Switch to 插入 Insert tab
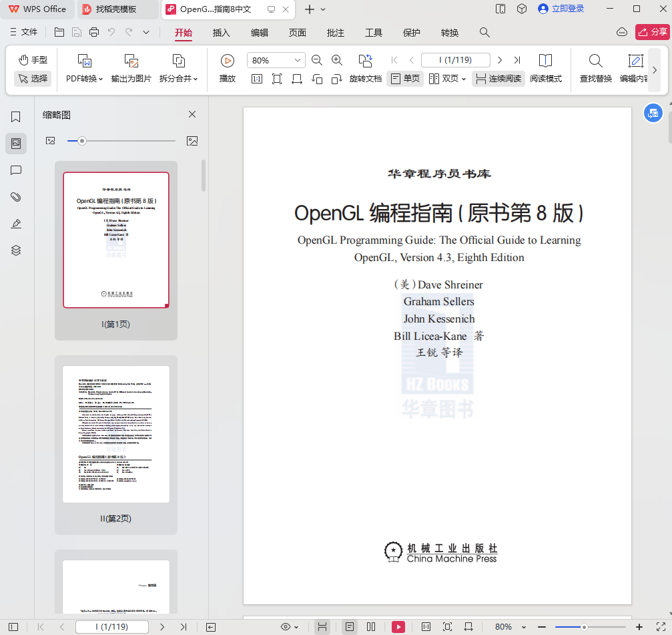This screenshot has height=635, width=672. click(x=221, y=33)
